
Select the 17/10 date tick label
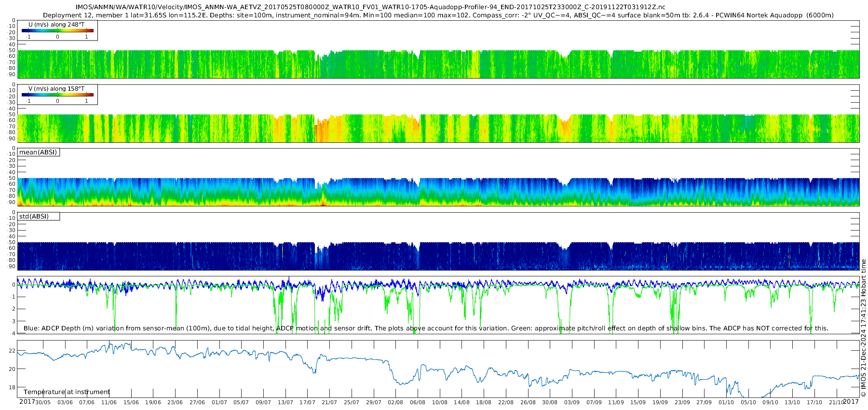pos(814,402)
